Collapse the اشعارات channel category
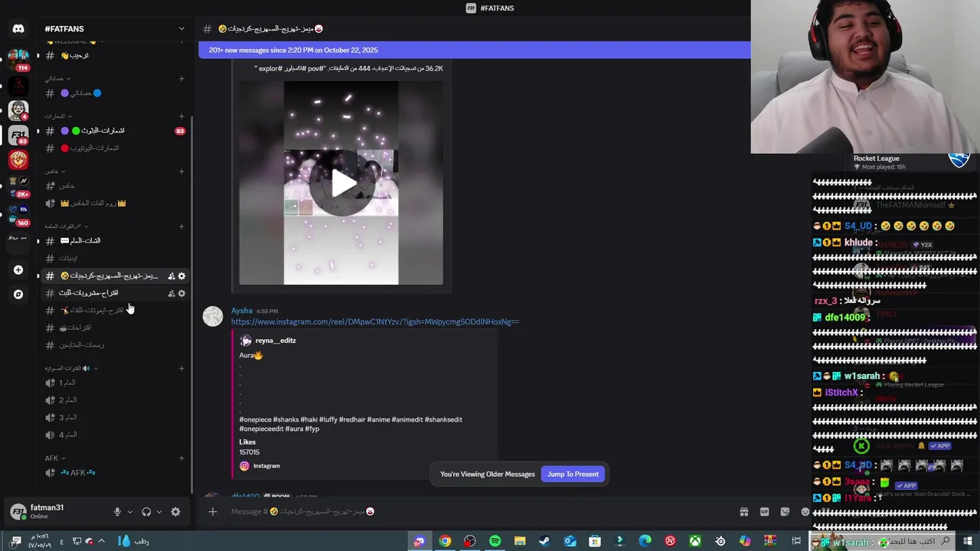This screenshot has width=980, height=551. pos(57,116)
